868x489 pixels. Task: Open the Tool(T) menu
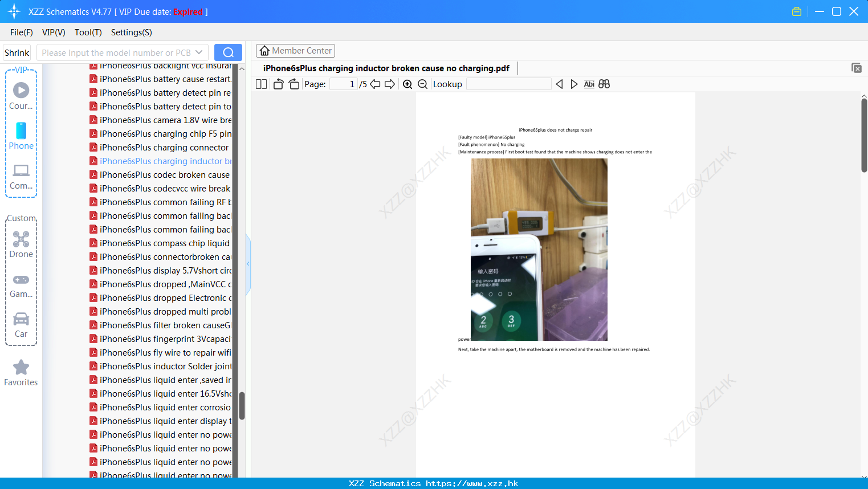coord(88,32)
